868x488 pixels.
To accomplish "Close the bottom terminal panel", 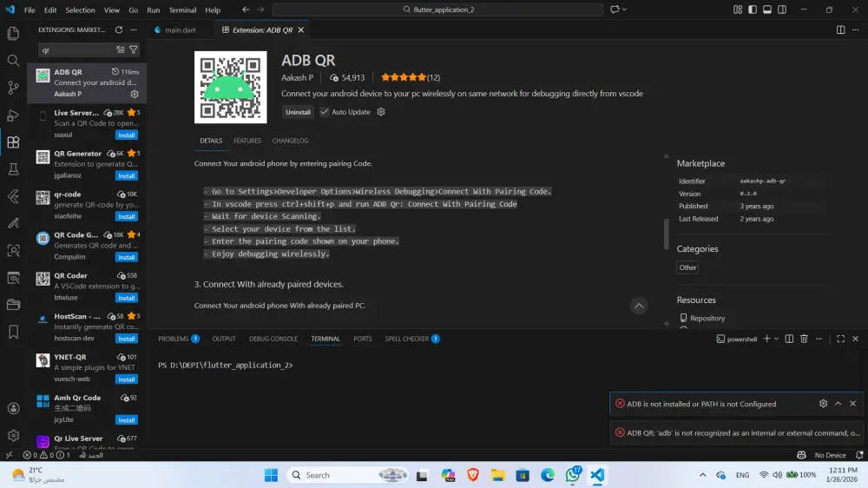I will point(855,339).
